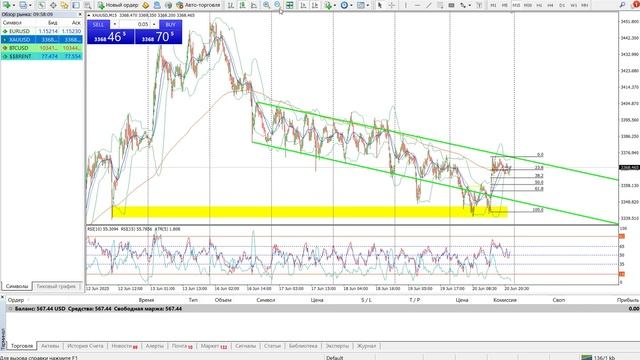Viewport: 640px width, 360px height.
Task: Expand the templates dropdown arrow
Action: click(x=368, y=5)
